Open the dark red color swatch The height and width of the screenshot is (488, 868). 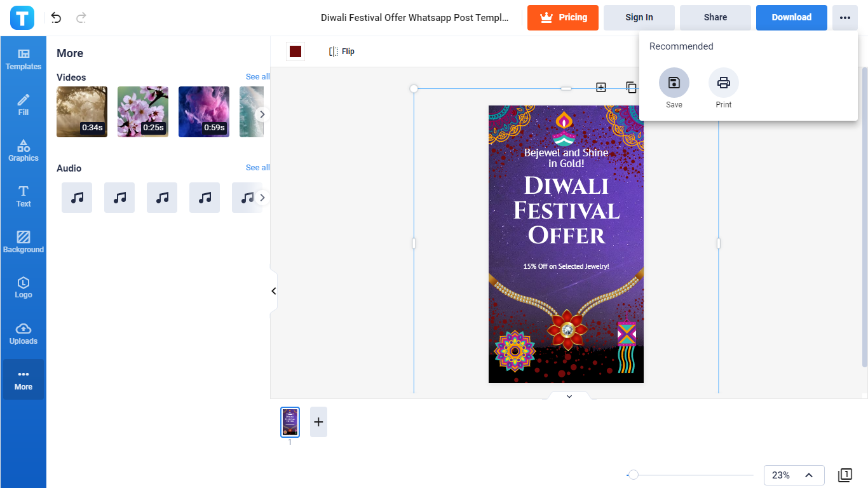coord(295,51)
